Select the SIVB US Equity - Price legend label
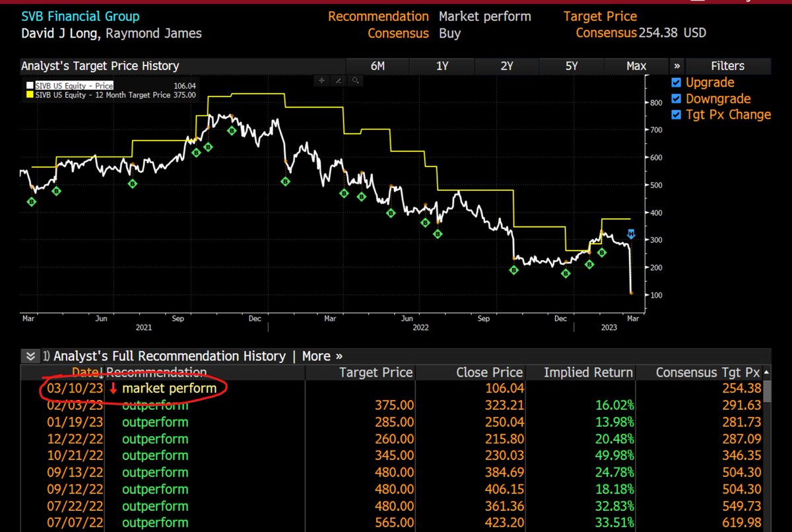The height and width of the screenshot is (532, 792). pos(75,85)
